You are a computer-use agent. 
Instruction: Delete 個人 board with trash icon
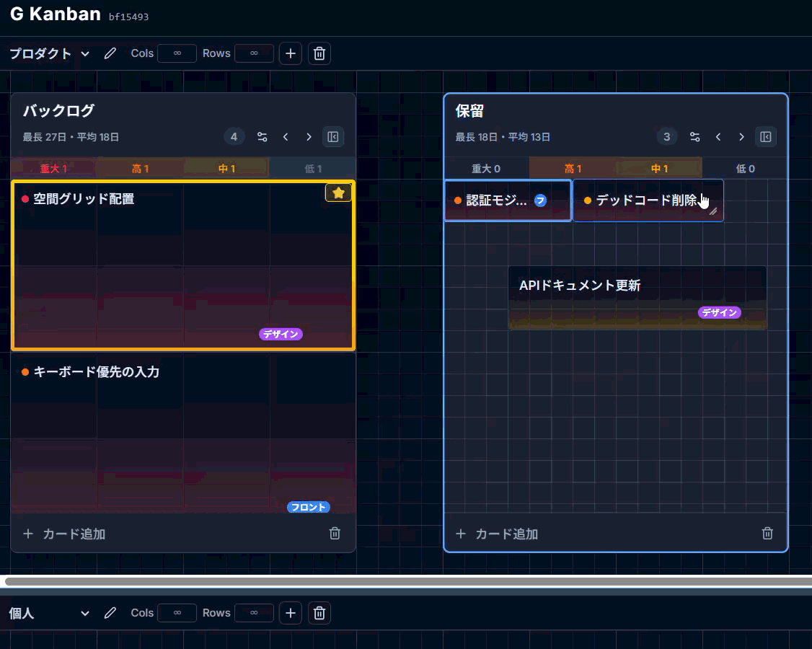tap(319, 613)
